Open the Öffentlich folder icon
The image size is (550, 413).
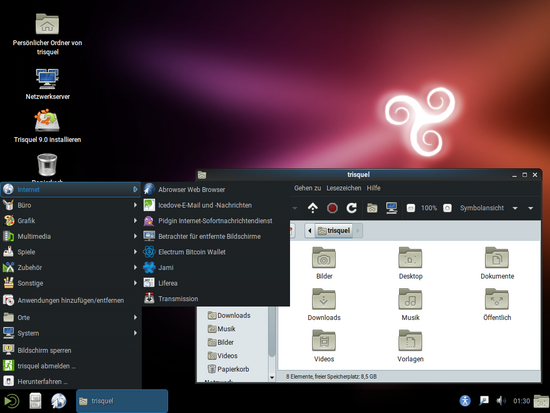pyautogui.click(x=497, y=305)
